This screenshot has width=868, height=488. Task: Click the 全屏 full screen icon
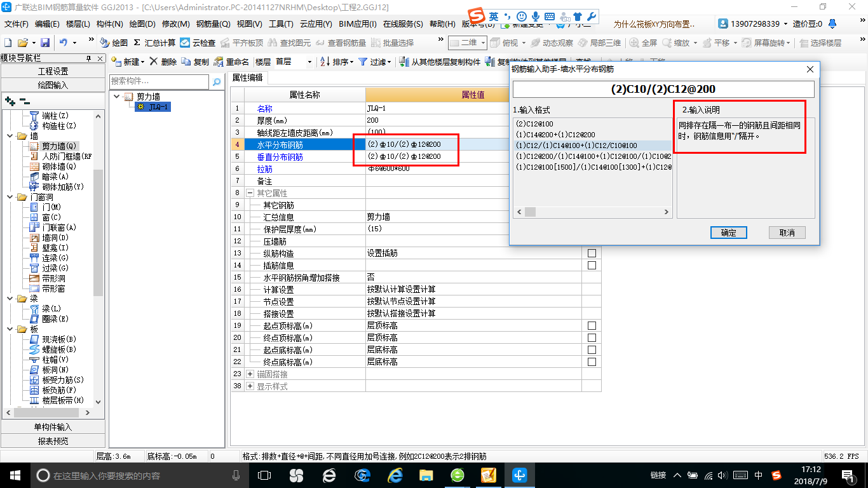point(643,43)
